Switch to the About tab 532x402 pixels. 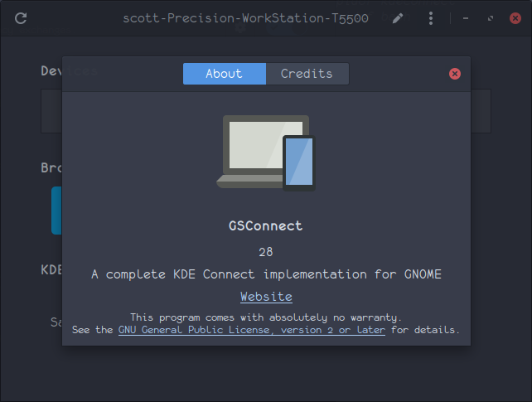point(225,74)
